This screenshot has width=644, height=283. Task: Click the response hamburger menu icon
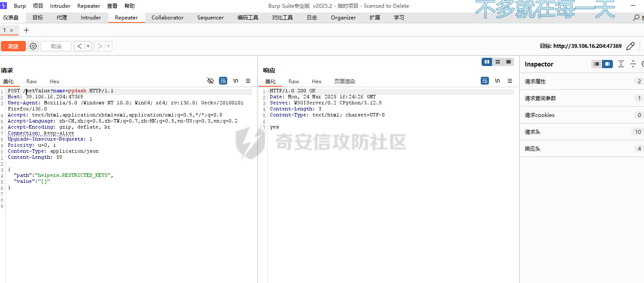[x=510, y=81]
